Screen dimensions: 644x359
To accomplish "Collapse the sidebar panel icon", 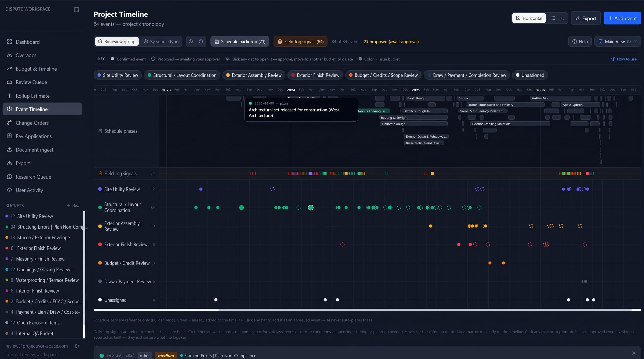I will coord(77,10).
